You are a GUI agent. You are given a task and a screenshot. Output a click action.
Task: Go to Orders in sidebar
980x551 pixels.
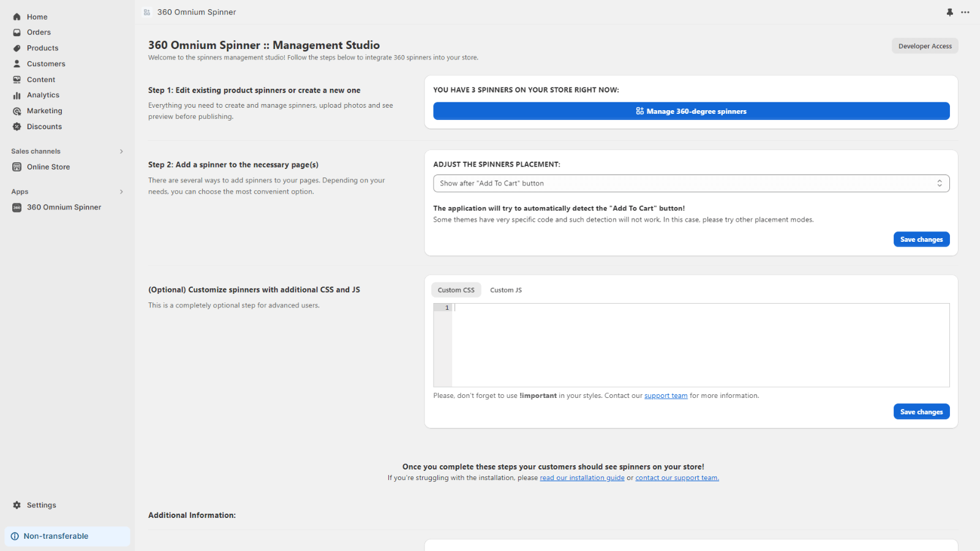[39, 32]
